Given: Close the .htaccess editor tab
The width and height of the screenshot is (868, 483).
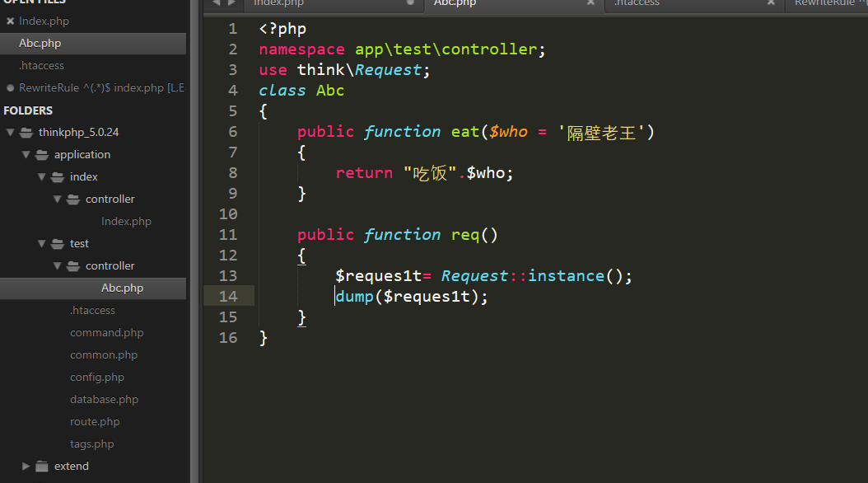Looking at the screenshot, I should 771,3.
